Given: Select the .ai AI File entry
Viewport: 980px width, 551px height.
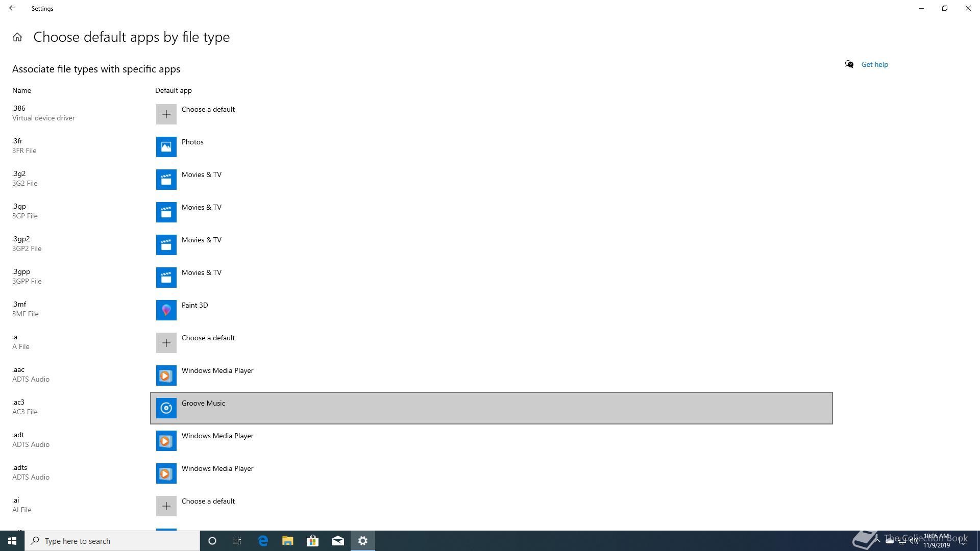Looking at the screenshot, I should click(21, 505).
